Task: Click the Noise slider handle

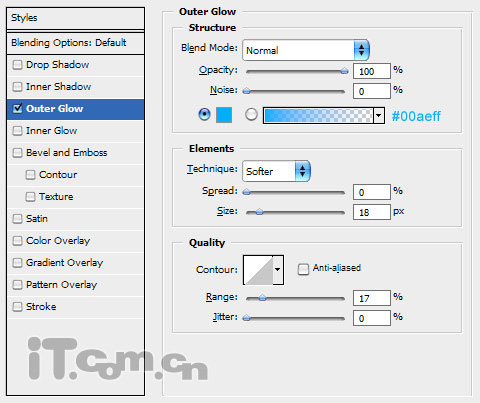Action: (247, 91)
